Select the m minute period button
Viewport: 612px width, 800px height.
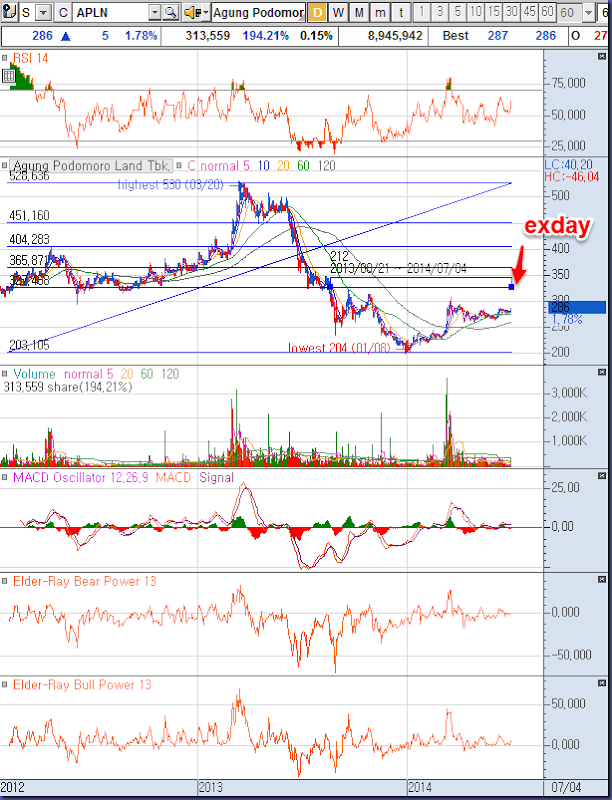click(380, 13)
